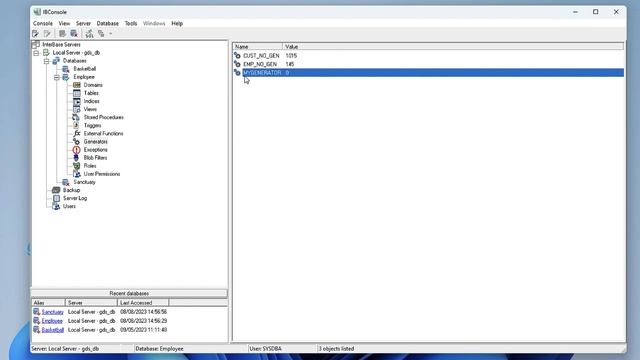The height and width of the screenshot is (360, 640).
Task: Click the Recent databases header button
Action: (129, 293)
